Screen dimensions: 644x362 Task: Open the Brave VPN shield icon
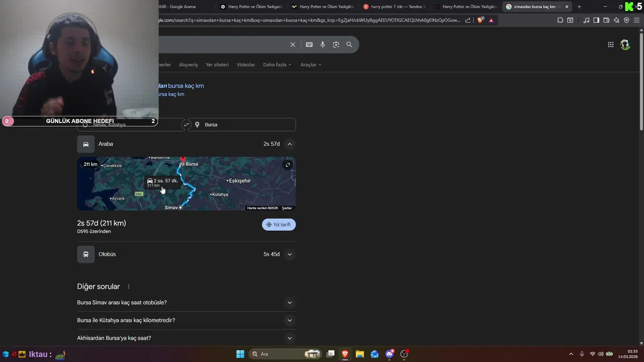[626, 20]
